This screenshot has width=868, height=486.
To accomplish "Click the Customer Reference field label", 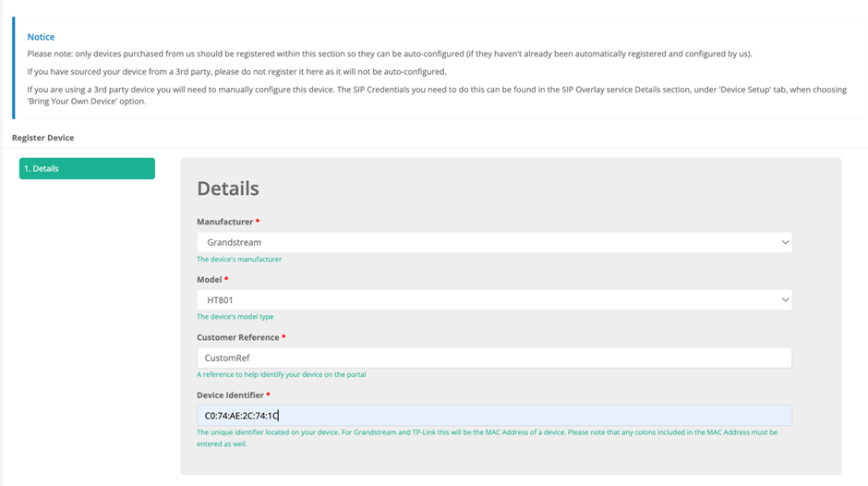I will tap(238, 337).
